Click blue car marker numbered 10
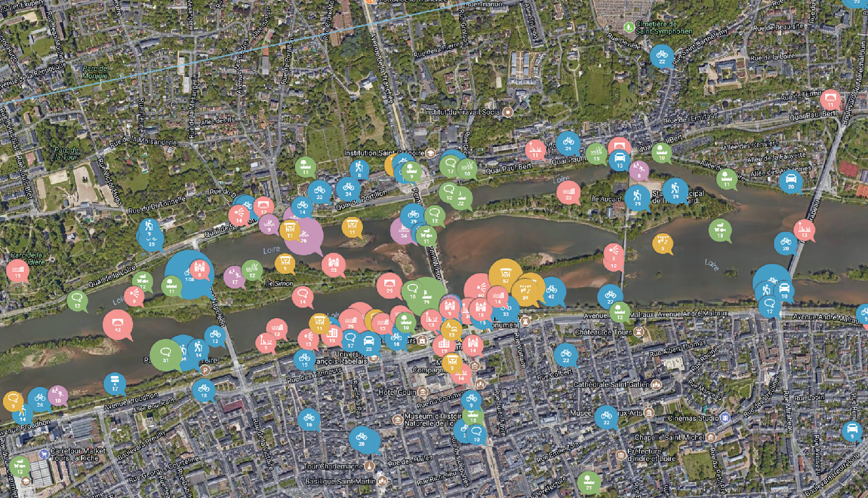The height and width of the screenshot is (498, 868). pos(784,290)
